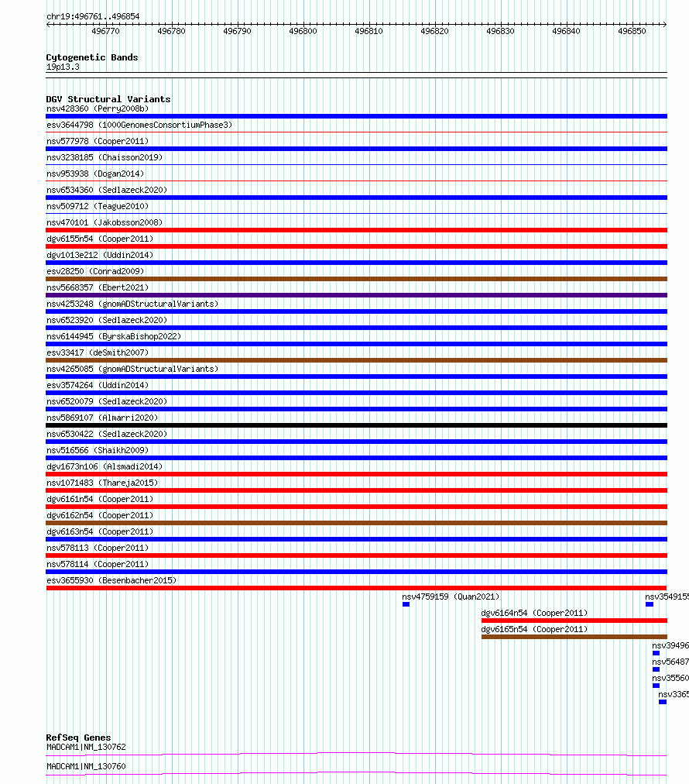
Task: Open variant esv3644798 (1000GenomesConsortiumPhase3)
Action: click(139, 125)
